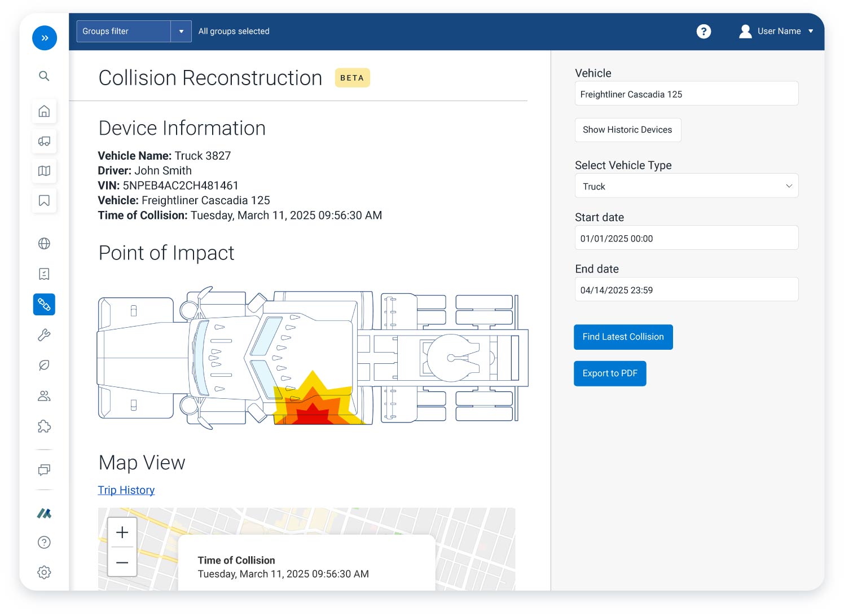Viewport: 844px width, 616px height.
Task: Click the Find Latest Collision button
Action: point(623,337)
